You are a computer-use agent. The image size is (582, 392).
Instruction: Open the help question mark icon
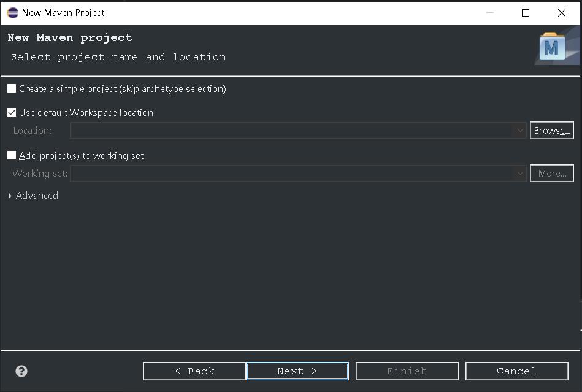tap(21, 371)
